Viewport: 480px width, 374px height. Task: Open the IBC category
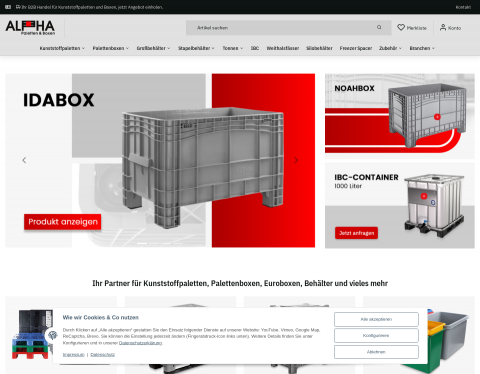[255, 48]
